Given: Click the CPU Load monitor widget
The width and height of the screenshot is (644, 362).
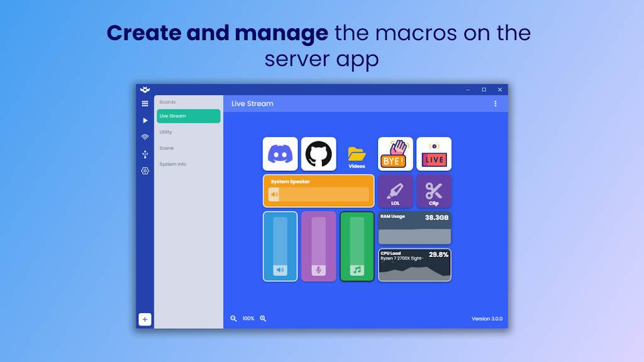Looking at the screenshot, I should (414, 265).
